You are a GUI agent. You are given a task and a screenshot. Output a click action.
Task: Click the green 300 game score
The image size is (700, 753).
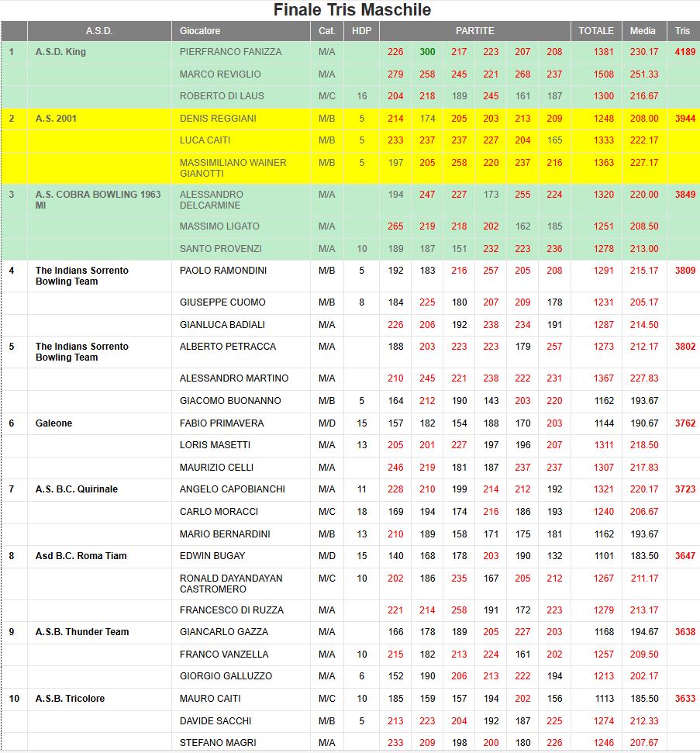click(x=427, y=52)
